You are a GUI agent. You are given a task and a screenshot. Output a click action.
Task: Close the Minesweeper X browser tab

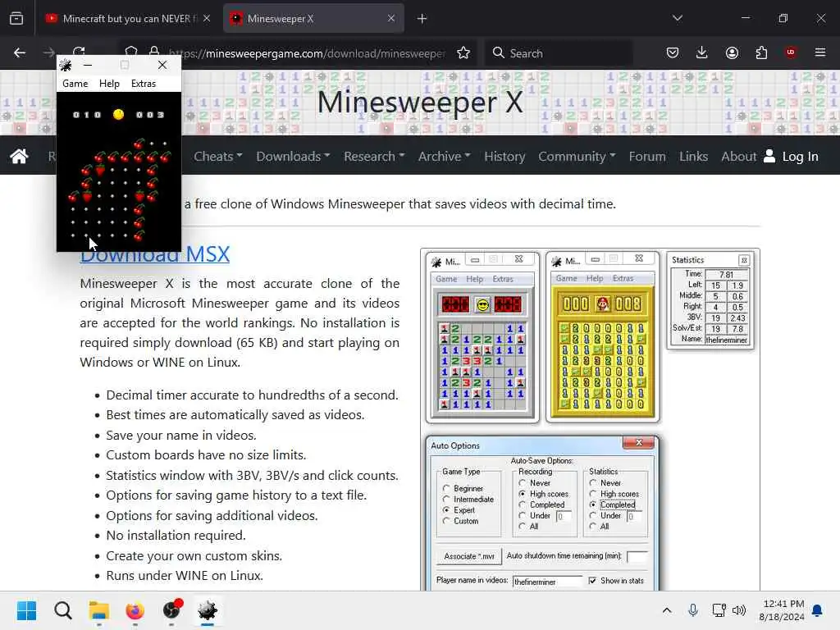tap(391, 19)
